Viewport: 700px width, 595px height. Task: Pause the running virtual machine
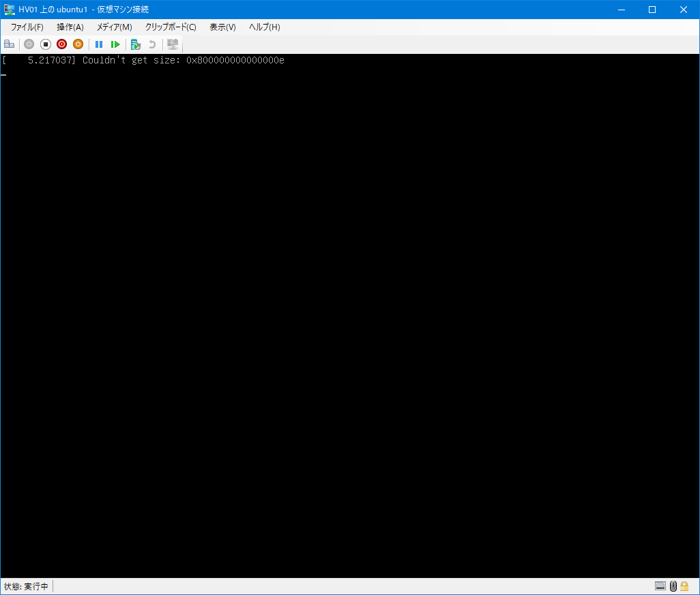pyautogui.click(x=99, y=44)
